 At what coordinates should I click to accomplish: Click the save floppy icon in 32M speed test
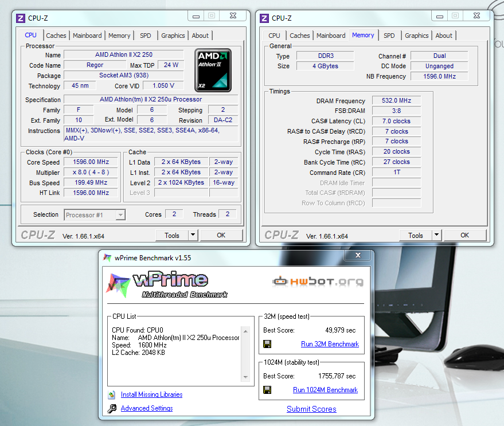click(267, 344)
